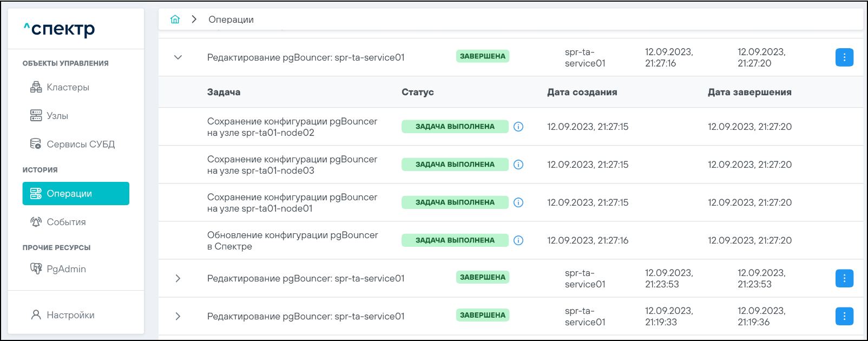
Task: Open three-dot menu for 21:27:16 operation
Action: pyautogui.click(x=844, y=57)
